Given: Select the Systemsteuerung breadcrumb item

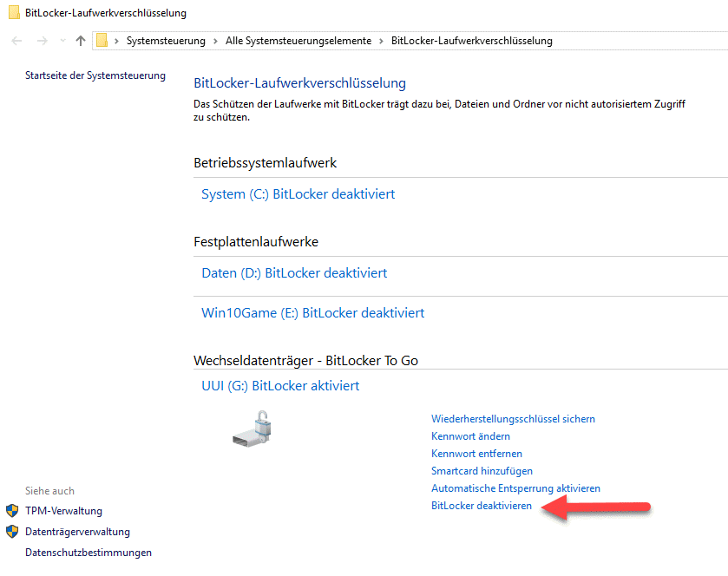Looking at the screenshot, I should click(167, 41).
